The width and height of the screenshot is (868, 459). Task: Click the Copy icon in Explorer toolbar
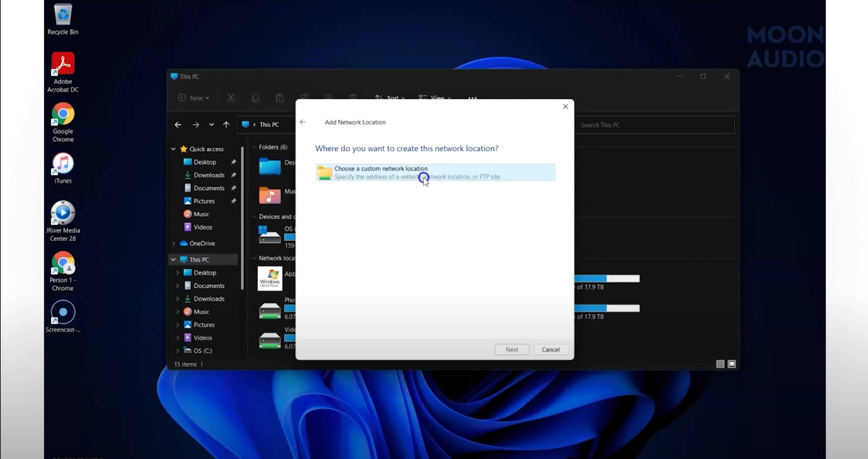(x=255, y=98)
